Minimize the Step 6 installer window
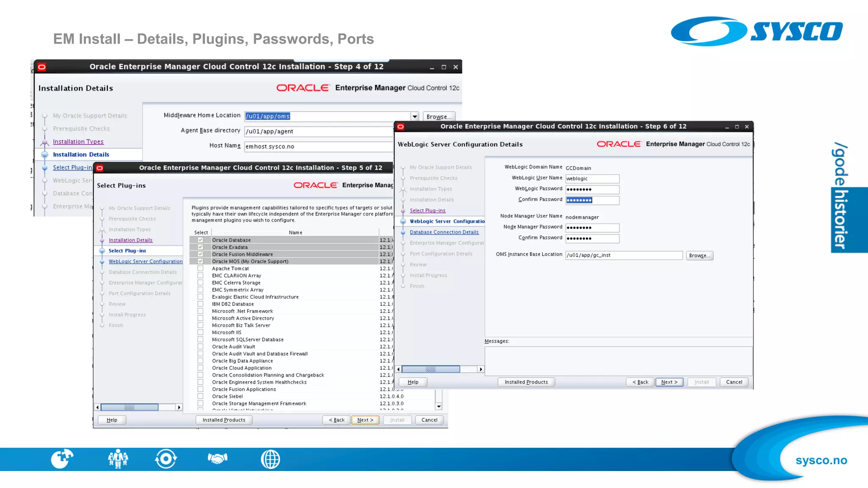868x488 pixels. [x=727, y=127]
